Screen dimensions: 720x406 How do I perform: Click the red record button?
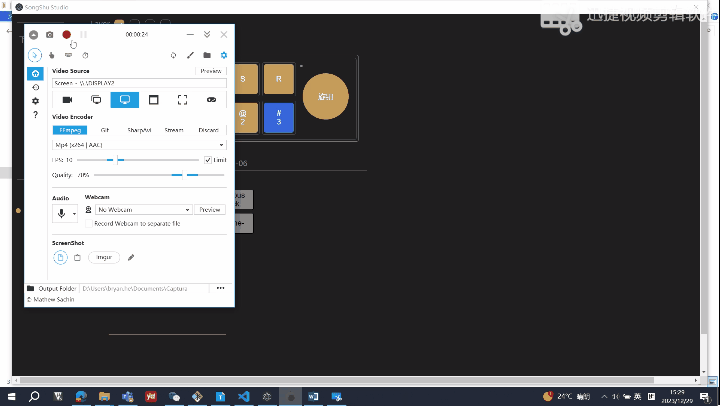pos(67,34)
